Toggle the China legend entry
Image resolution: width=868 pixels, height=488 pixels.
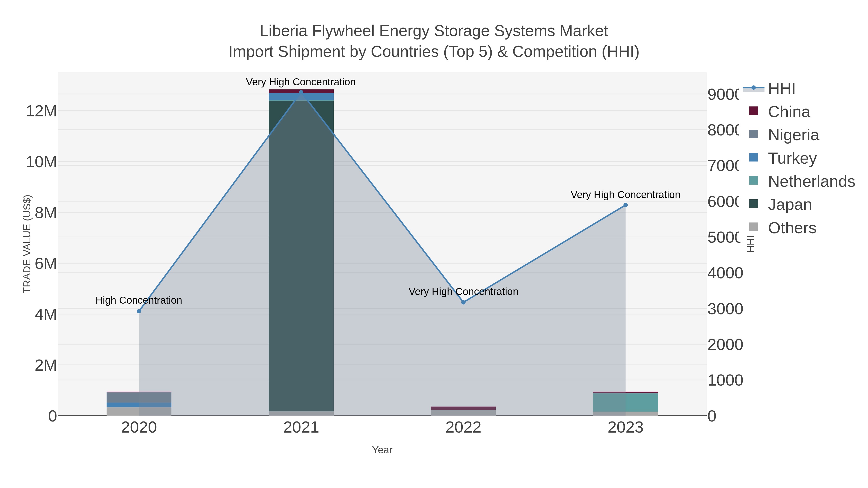pyautogui.click(x=779, y=112)
